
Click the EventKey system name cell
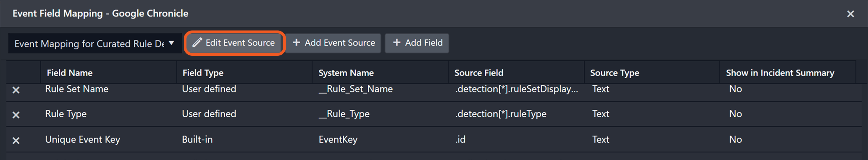coord(338,140)
